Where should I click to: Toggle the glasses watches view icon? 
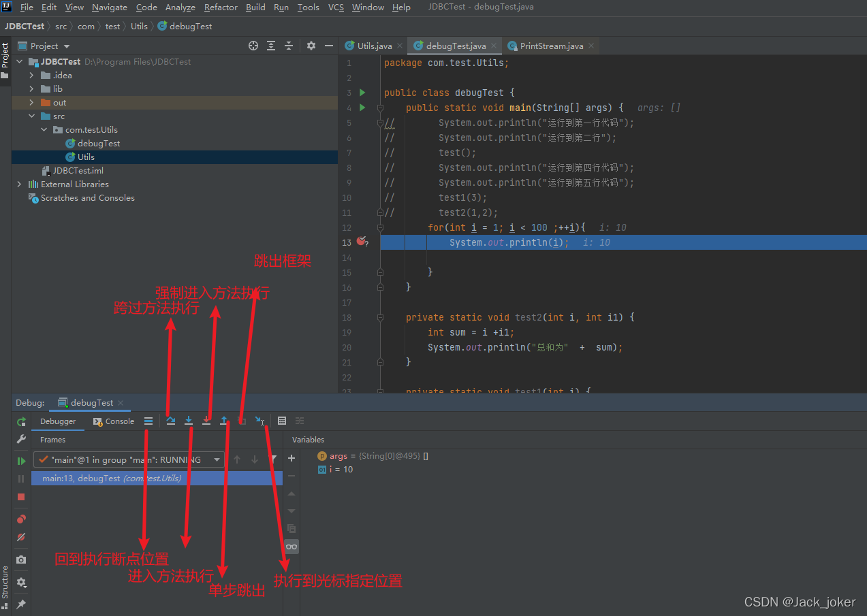coord(291,546)
